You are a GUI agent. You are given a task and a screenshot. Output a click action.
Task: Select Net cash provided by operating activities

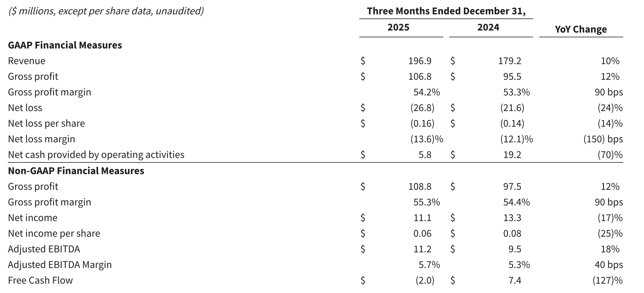pyautogui.click(x=96, y=155)
